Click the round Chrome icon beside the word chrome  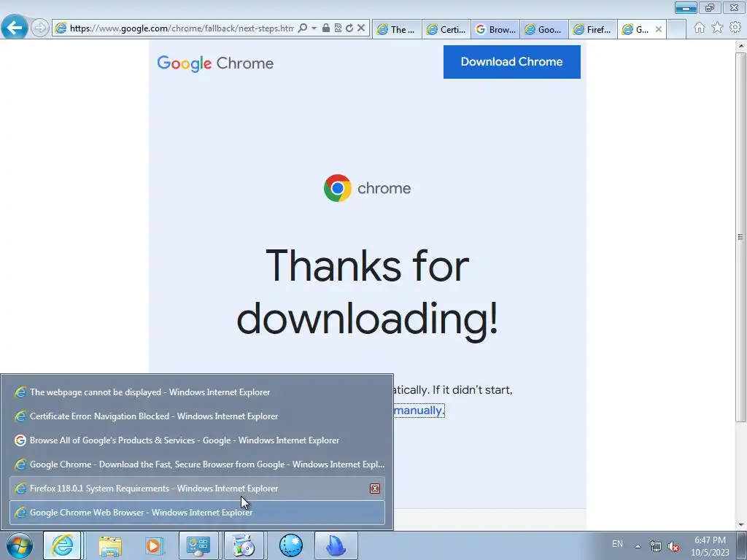pyautogui.click(x=338, y=188)
